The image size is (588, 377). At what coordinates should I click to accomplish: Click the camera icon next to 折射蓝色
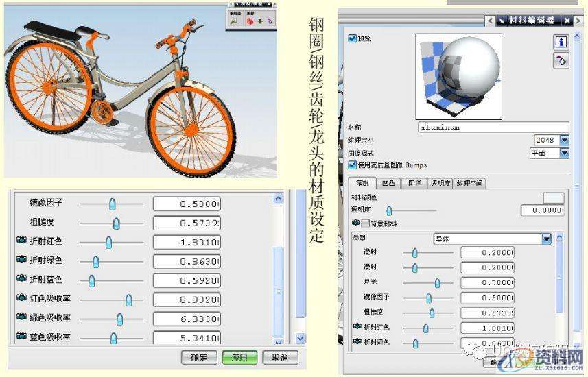21,280
